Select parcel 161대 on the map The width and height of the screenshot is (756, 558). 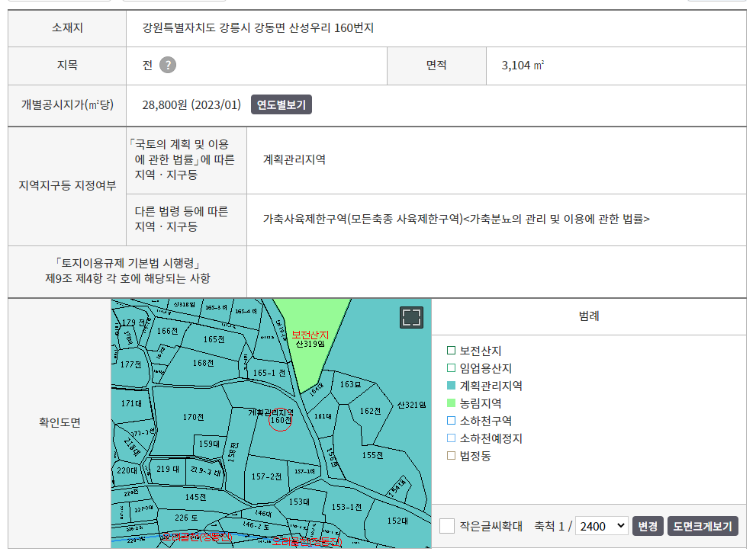tap(323, 416)
